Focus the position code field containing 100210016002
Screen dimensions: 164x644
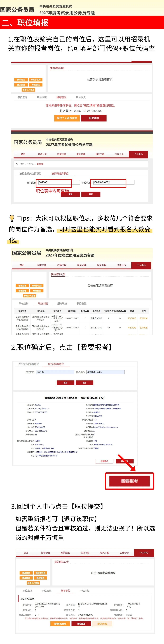(114, 183)
